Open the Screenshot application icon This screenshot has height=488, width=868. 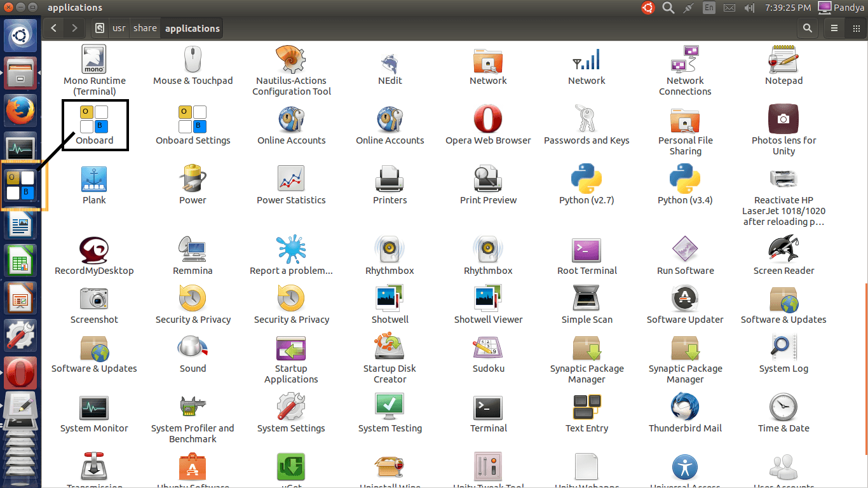(94, 298)
